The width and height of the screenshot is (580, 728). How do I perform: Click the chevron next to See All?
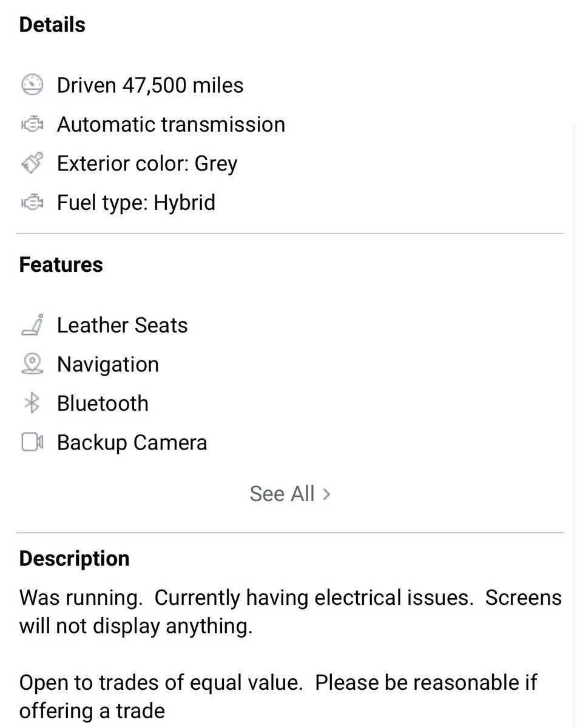pos(326,494)
